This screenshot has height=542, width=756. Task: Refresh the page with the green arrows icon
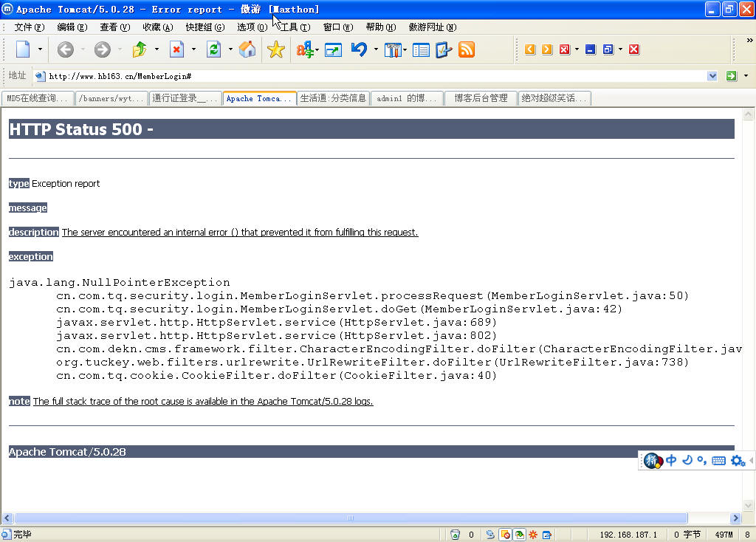click(x=213, y=49)
